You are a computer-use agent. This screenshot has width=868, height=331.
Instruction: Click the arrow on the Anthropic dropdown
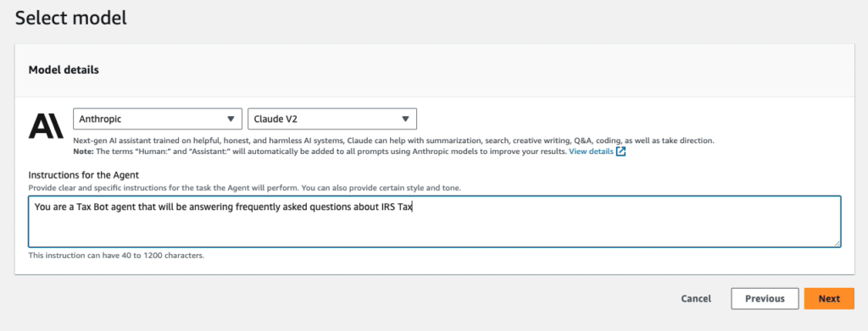point(231,119)
